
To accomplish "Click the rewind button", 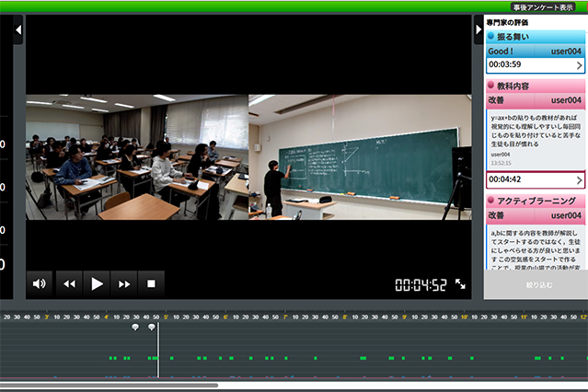I will click(69, 283).
